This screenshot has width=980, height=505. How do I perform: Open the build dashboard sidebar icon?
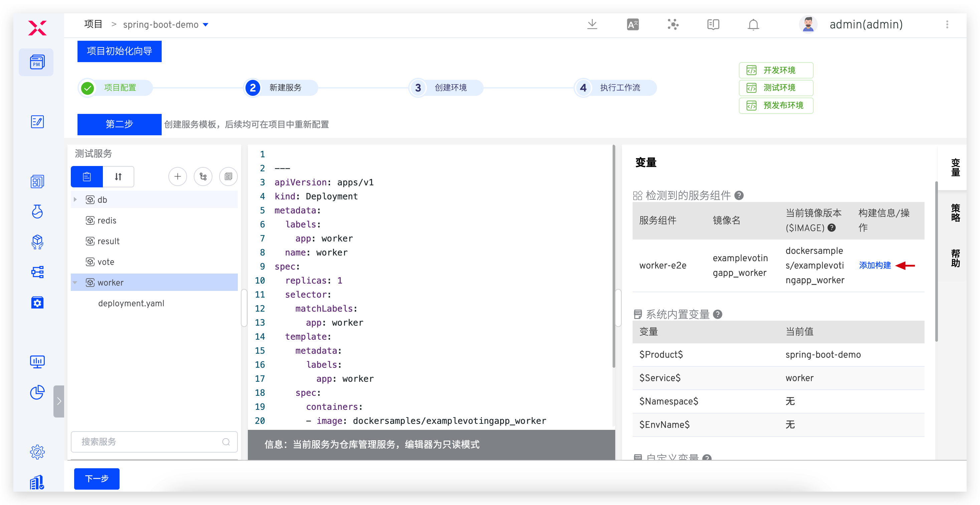[x=37, y=182]
